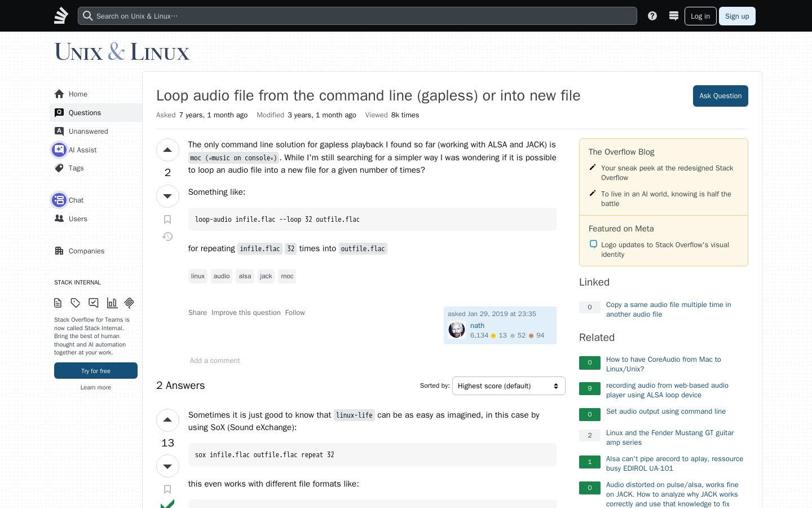This screenshot has width=812, height=508.
Task: Show question activity history icon
Action: click(x=167, y=237)
